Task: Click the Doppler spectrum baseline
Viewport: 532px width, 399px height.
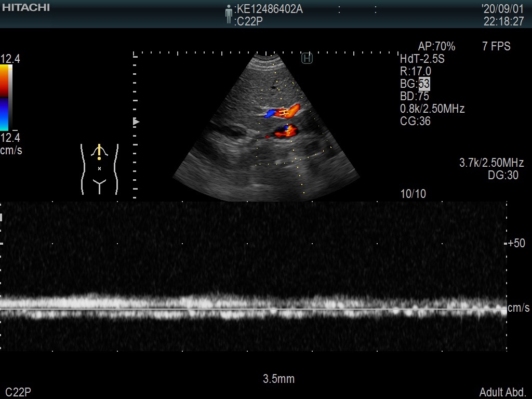Action: 254,309
